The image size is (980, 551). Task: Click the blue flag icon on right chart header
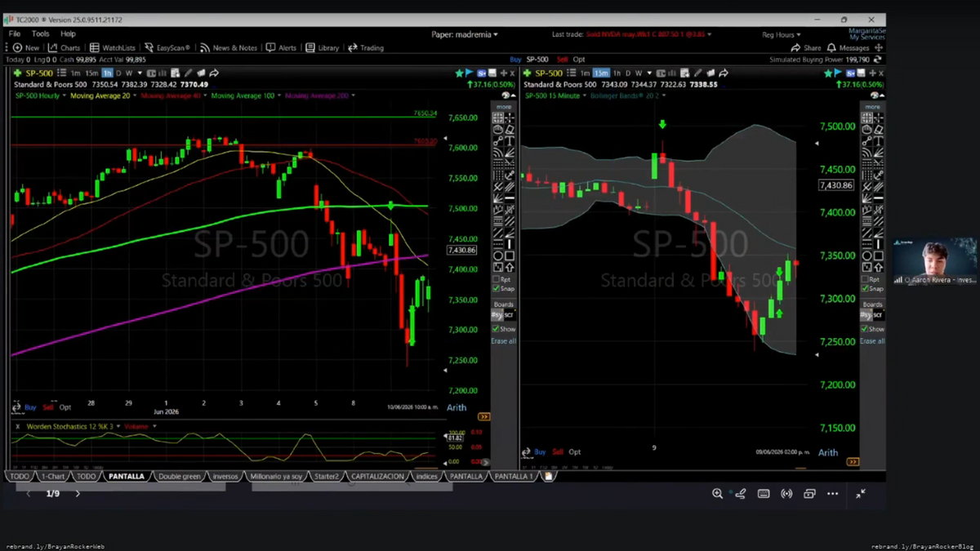[x=839, y=73]
